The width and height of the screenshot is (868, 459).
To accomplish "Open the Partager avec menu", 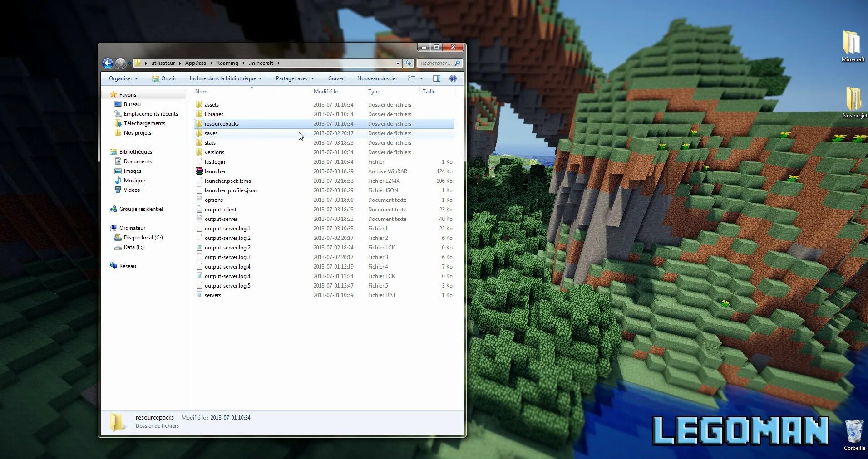I will [295, 78].
